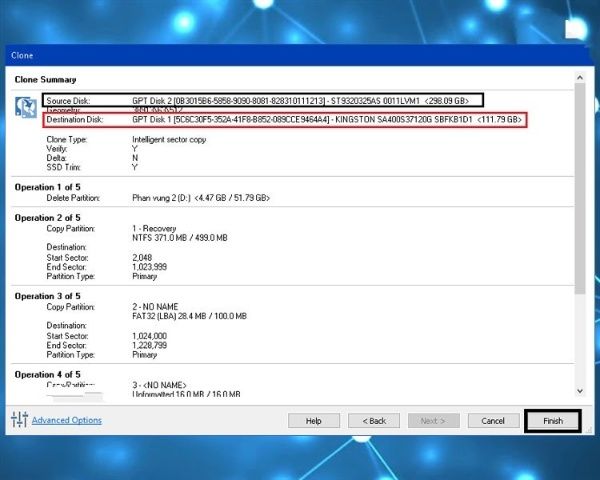
Task: Open the Advanced Options link
Action: pyautogui.click(x=66, y=420)
